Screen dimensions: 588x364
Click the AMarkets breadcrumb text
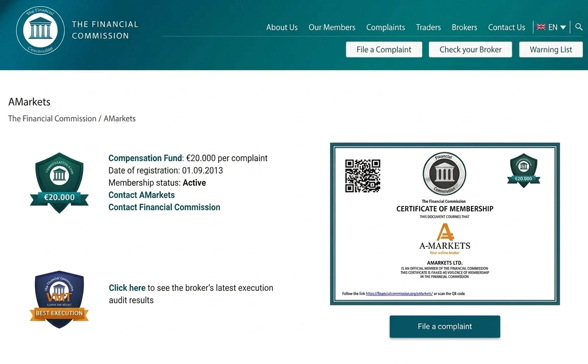point(120,119)
